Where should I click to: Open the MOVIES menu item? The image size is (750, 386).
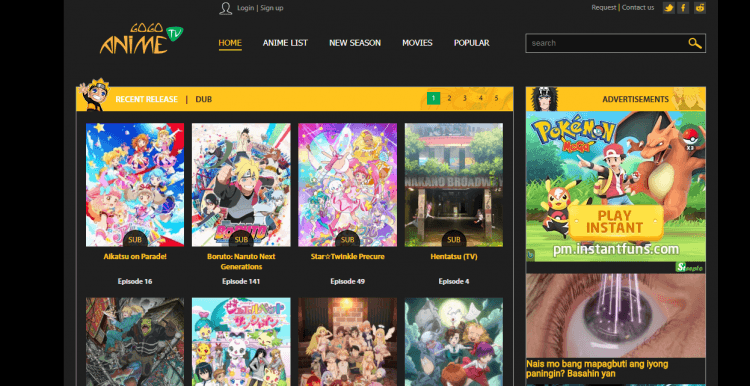(x=417, y=43)
